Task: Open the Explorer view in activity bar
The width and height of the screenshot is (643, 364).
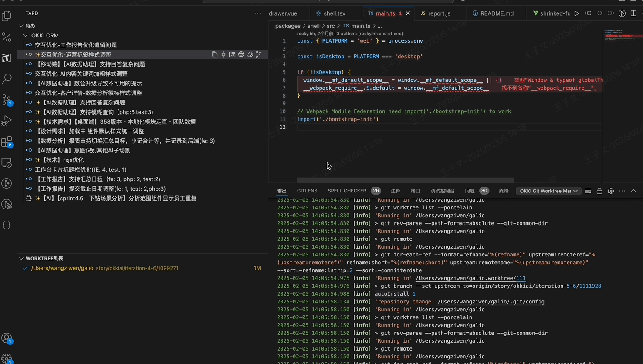Action: tap(7, 16)
